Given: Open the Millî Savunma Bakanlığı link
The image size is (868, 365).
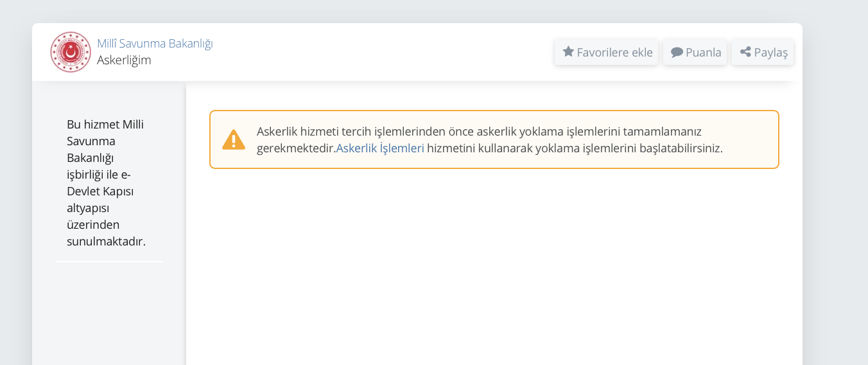Looking at the screenshot, I should (x=155, y=43).
